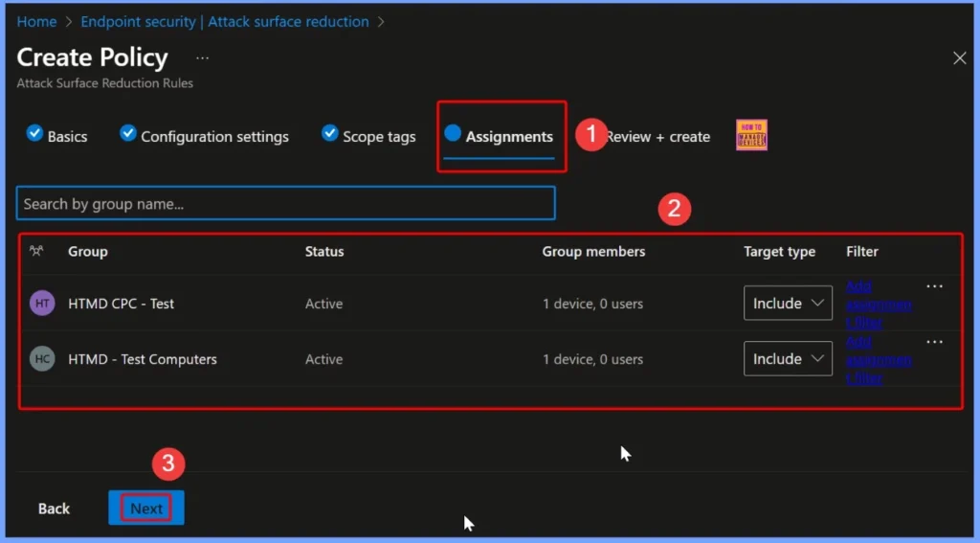Image resolution: width=980 pixels, height=543 pixels.
Task: Click the Search by group name field
Action: tap(285, 204)
